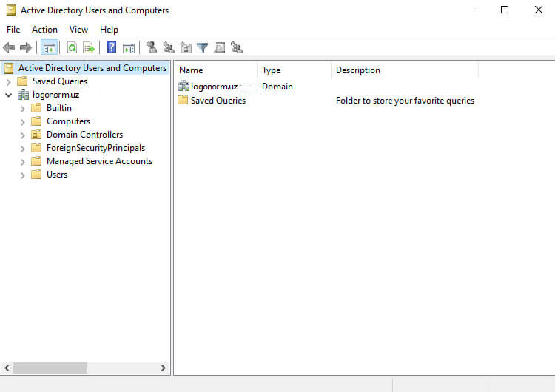
Task: Click the logonorm.uz domain icon in tree
Action: point(24,95)
